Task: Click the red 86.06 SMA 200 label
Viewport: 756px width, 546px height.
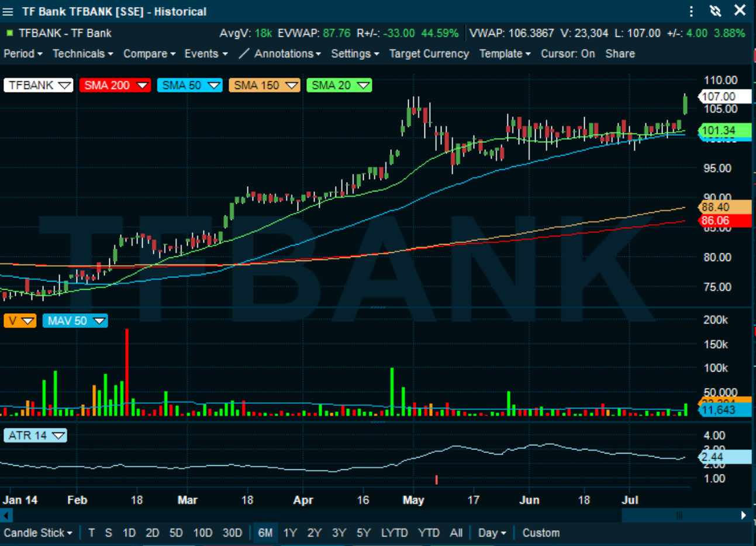Action: 724,221
